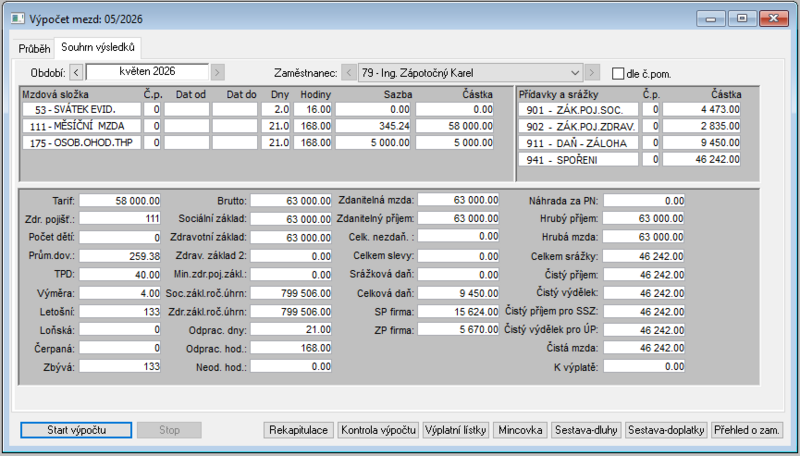Open the Mincovka button
The height and width of the screenshot is (456, 800).
pyautogui.click(x=520, y=430)
